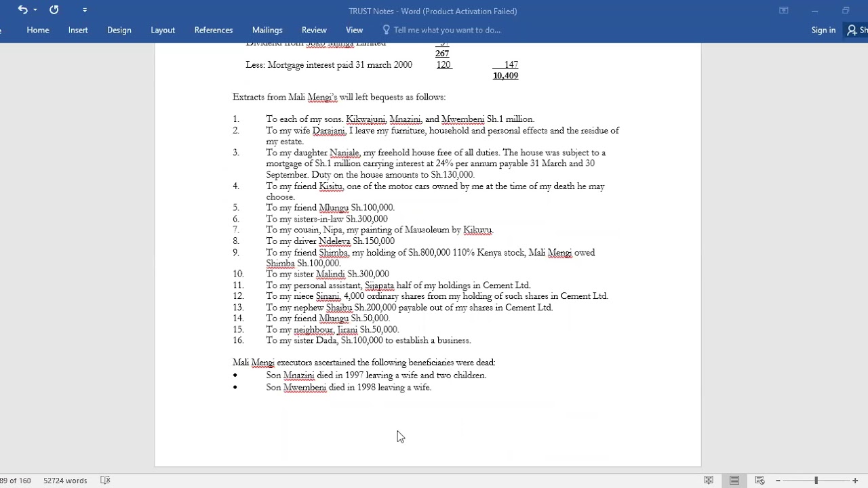This screenshot has height=488, width=868.
Task: Open Ribbon Display Options icon
Action: tap(784, 10)
